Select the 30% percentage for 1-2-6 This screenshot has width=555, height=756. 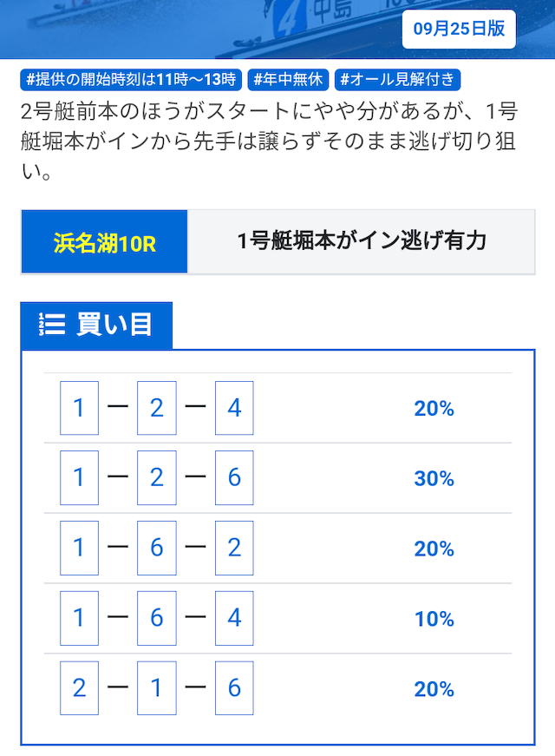tap(434, 478)
